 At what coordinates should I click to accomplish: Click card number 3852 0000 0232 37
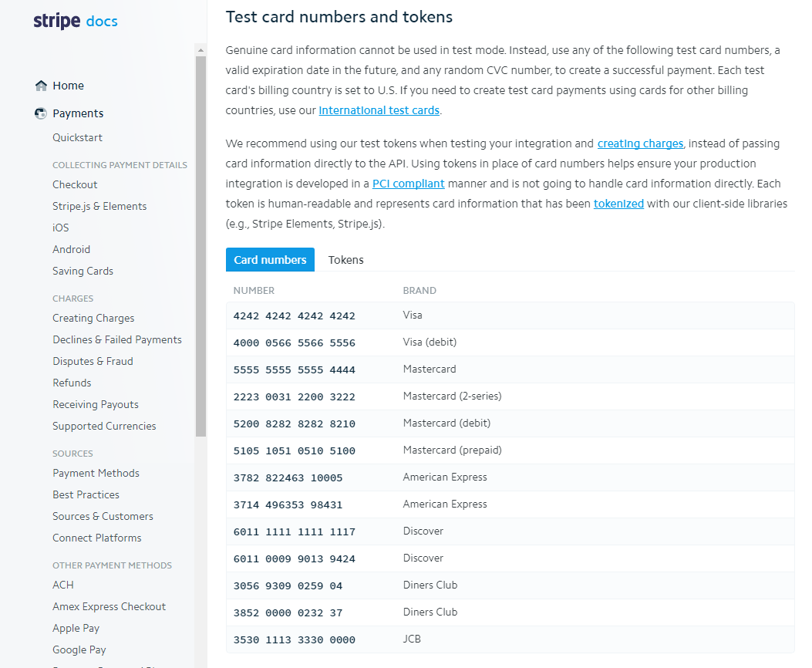288,612
